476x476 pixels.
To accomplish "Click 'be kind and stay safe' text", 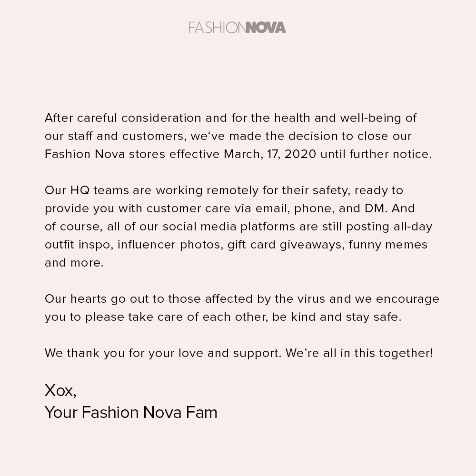I will [x=337, y=317].
